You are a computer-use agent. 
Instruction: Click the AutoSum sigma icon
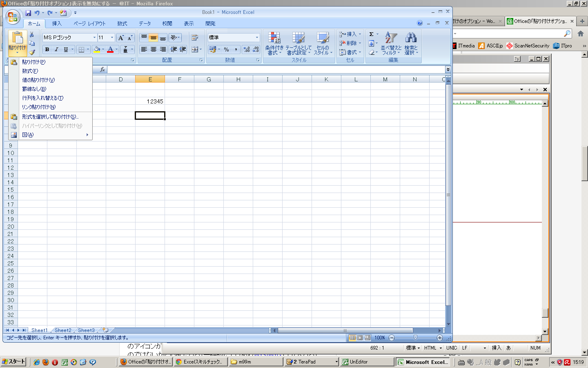(372, 34)
